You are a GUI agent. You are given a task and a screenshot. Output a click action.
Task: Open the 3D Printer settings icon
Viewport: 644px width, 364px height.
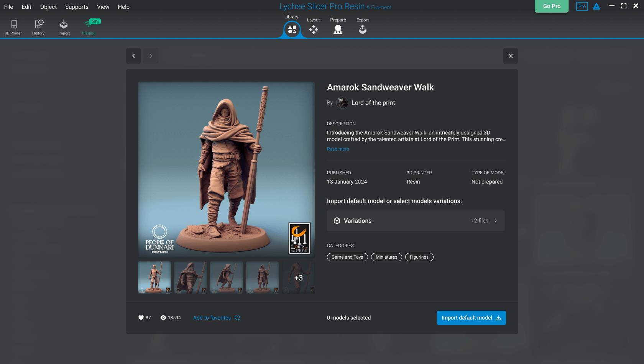coord(14,24)
